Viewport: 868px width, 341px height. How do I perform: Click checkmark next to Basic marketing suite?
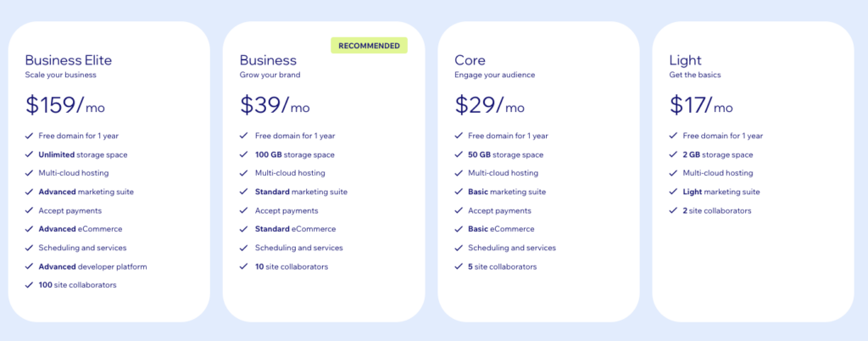pyautogui.click(x=458, y=192)
